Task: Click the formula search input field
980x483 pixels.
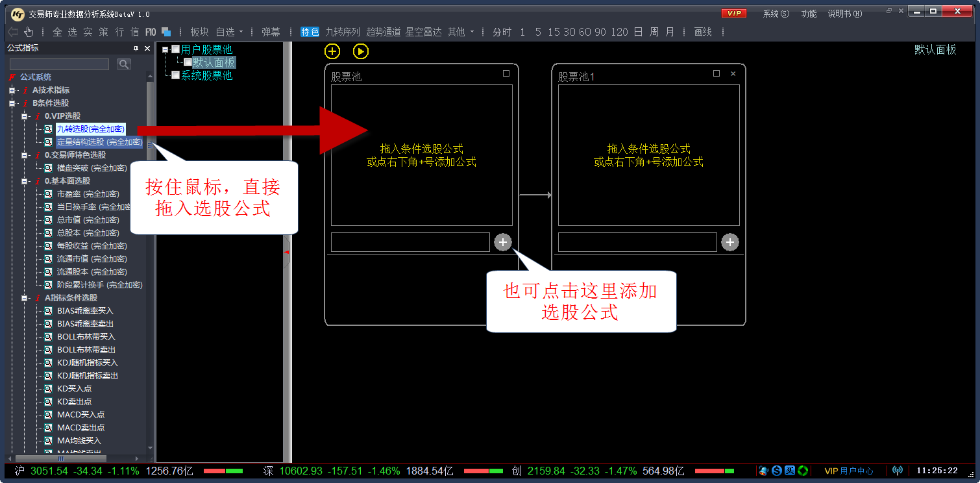Action: [60, 64]
